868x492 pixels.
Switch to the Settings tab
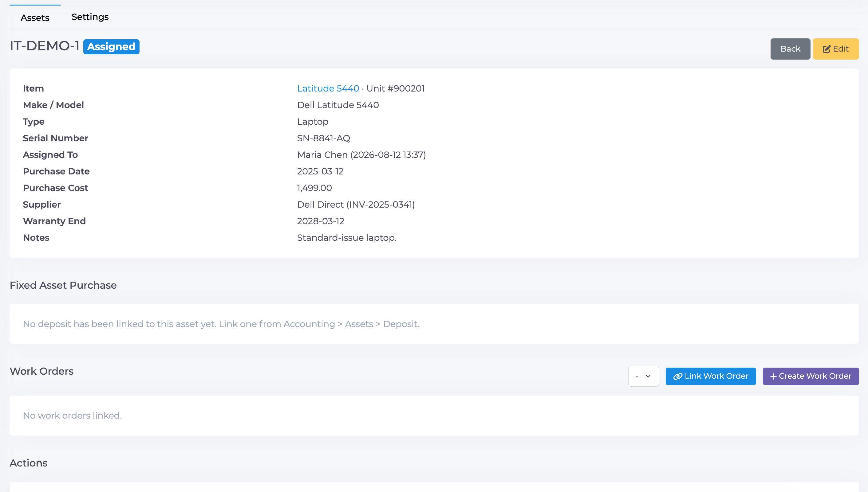[x=90, y=17]
